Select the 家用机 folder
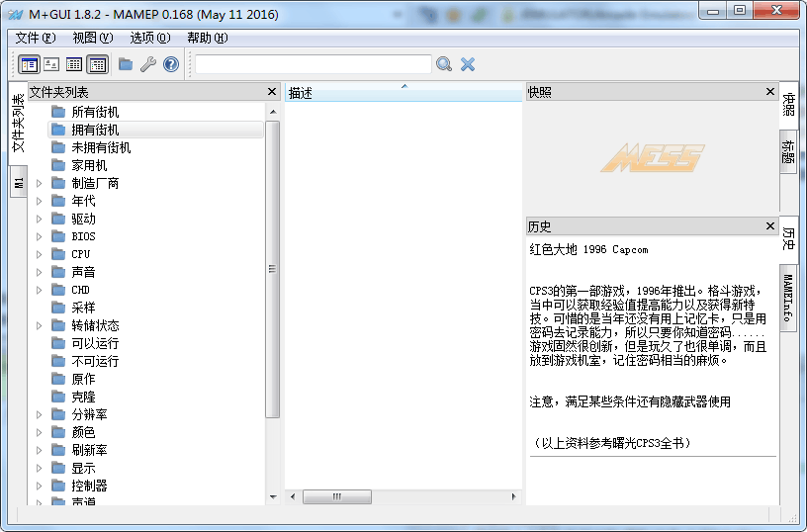 coord(89,165)
